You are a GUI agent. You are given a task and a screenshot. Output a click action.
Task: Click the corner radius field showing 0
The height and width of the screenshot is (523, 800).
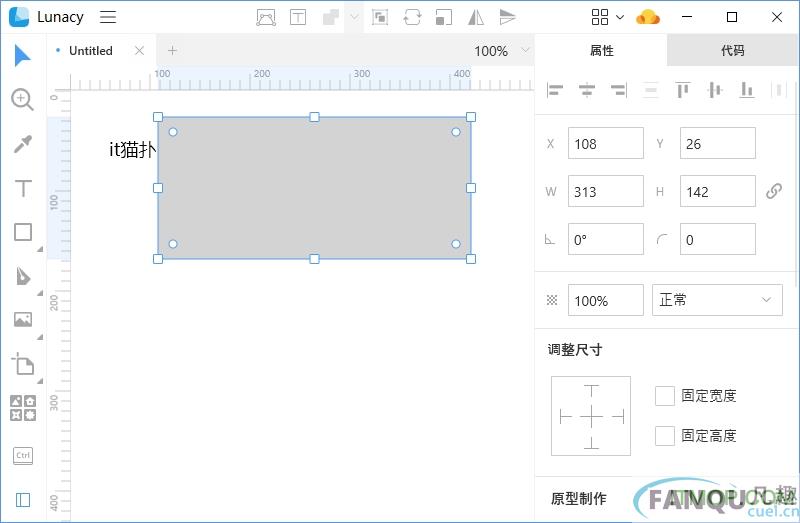pyautogui.click(x=717, y=239)
